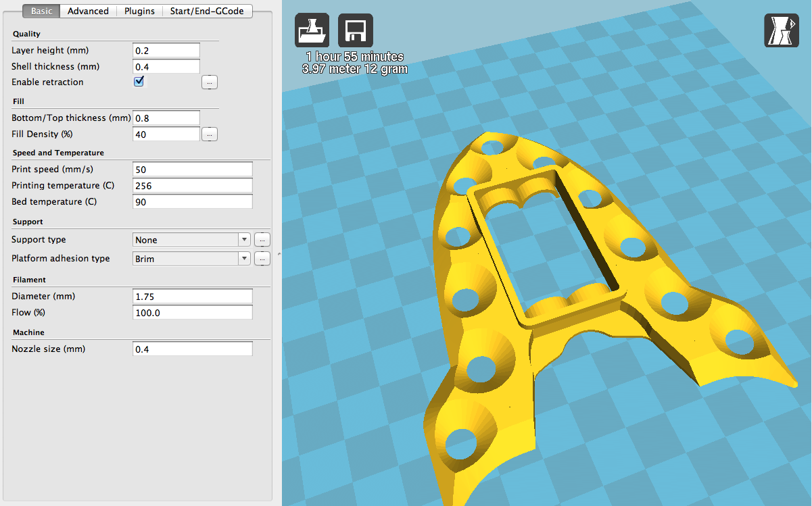Click the Shell thickness input field
Image resolution: width=812 pixels, height=506 pixels.
[166, 66]
